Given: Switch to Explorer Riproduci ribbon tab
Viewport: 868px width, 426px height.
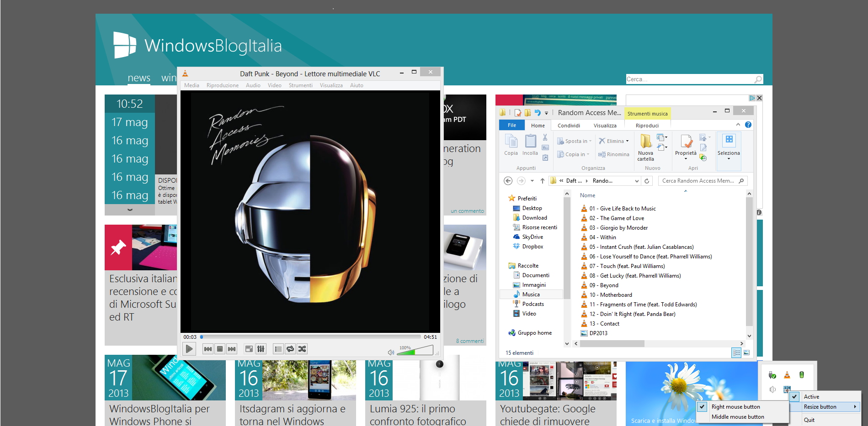Looking at the screenshot, I should pos(647,126).
